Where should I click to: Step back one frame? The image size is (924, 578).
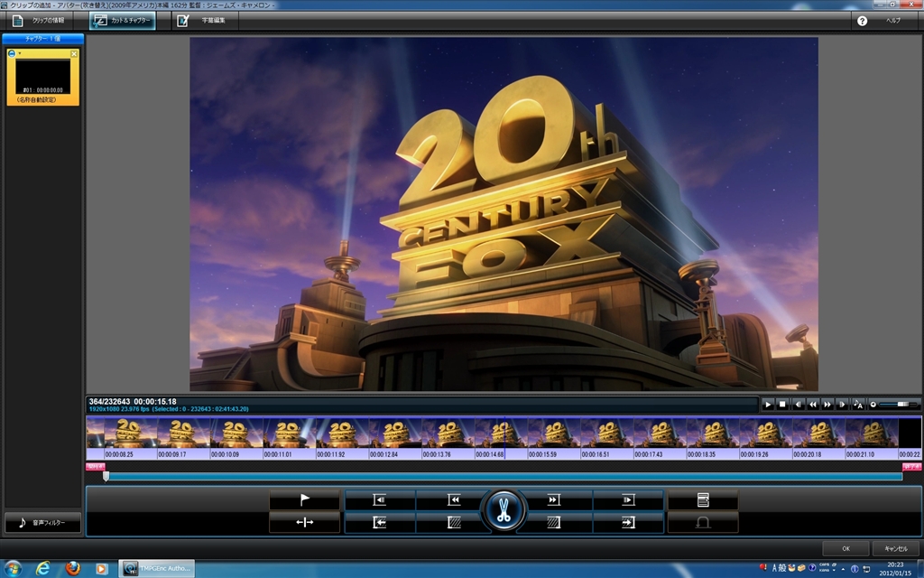798,404
